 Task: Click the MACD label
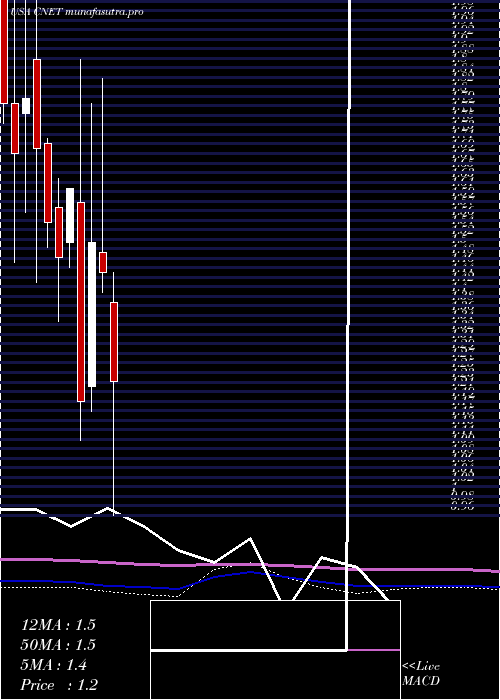click(421, 681)
